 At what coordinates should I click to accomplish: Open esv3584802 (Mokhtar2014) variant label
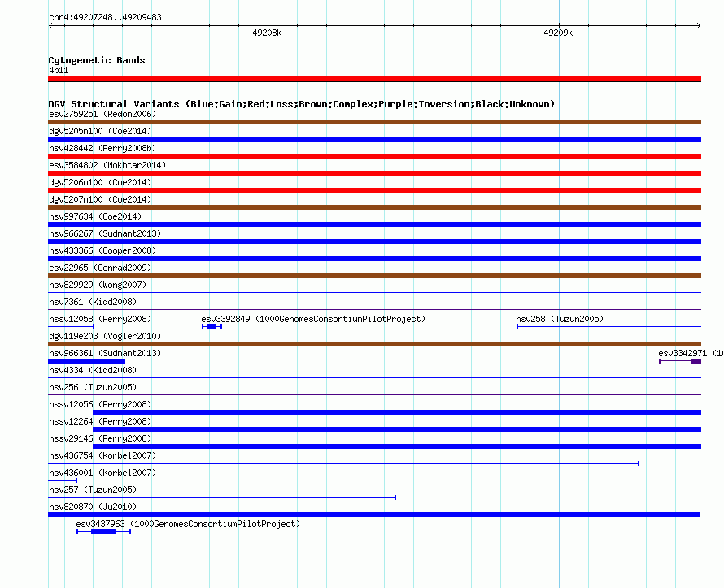107,165
